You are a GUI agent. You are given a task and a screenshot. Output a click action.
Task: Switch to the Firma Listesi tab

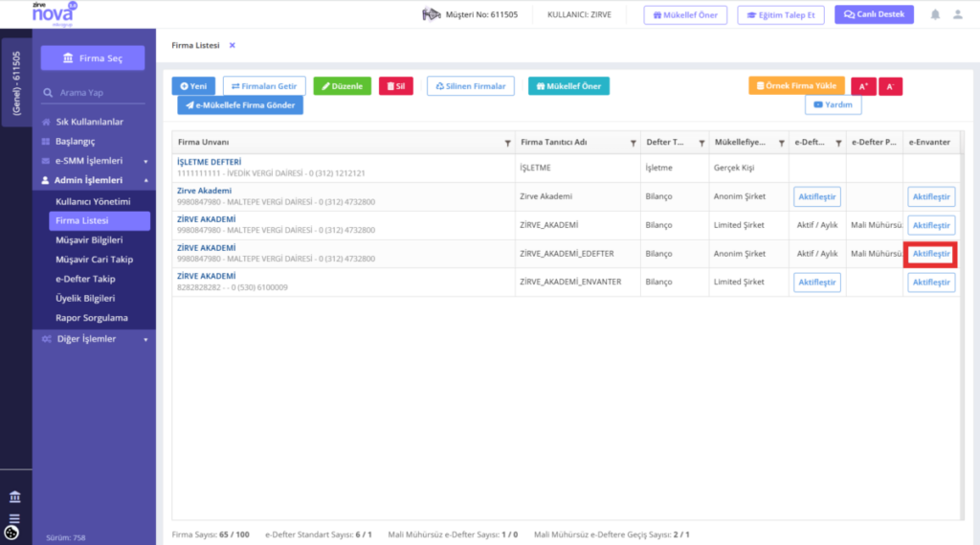[x=195, y=46]
